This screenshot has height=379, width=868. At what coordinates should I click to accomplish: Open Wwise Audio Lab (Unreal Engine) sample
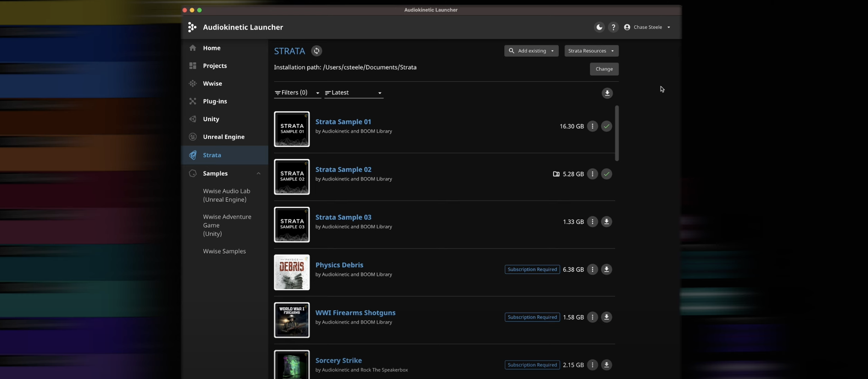pos(227,195)
